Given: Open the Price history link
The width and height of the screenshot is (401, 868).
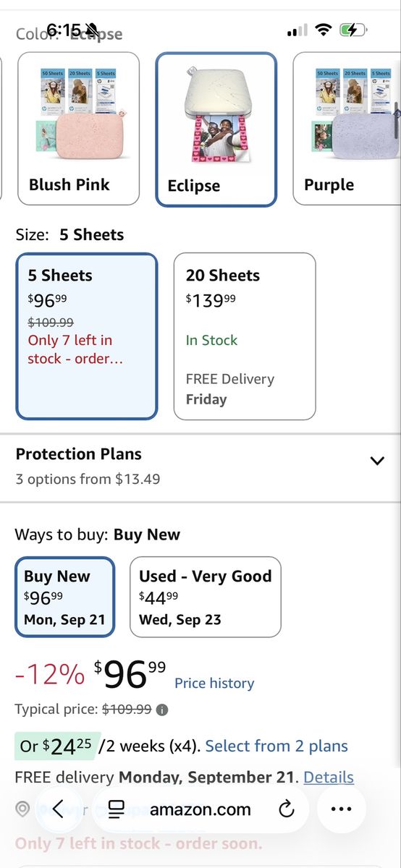Looking at the screenshot, I should pyautogui.click(x=214, y=683).
